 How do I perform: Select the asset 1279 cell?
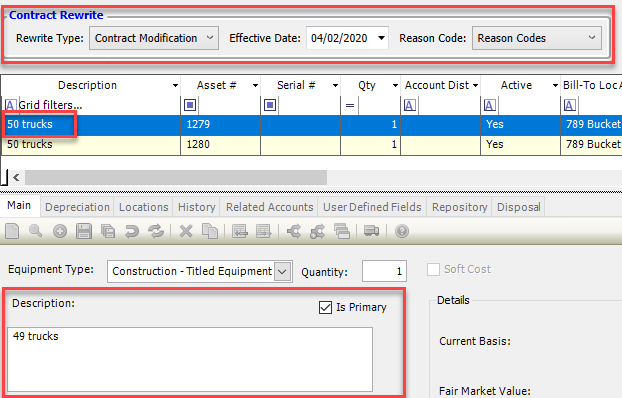click(221, 125)
